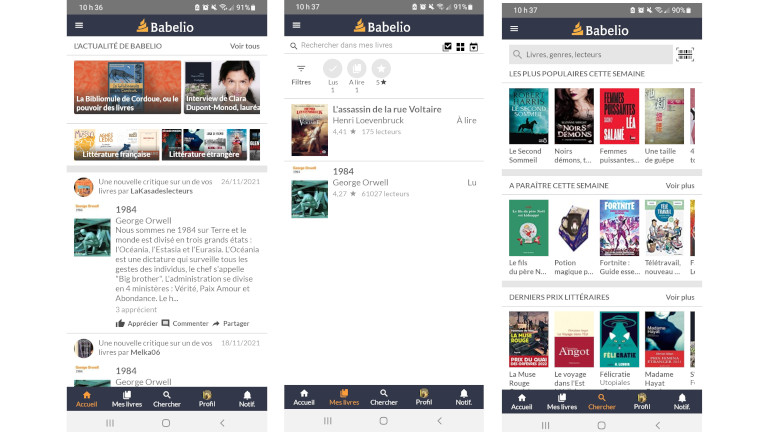Open Profil from the Chercher screen
Screen dimensions: 768x432
coord(642,402)
